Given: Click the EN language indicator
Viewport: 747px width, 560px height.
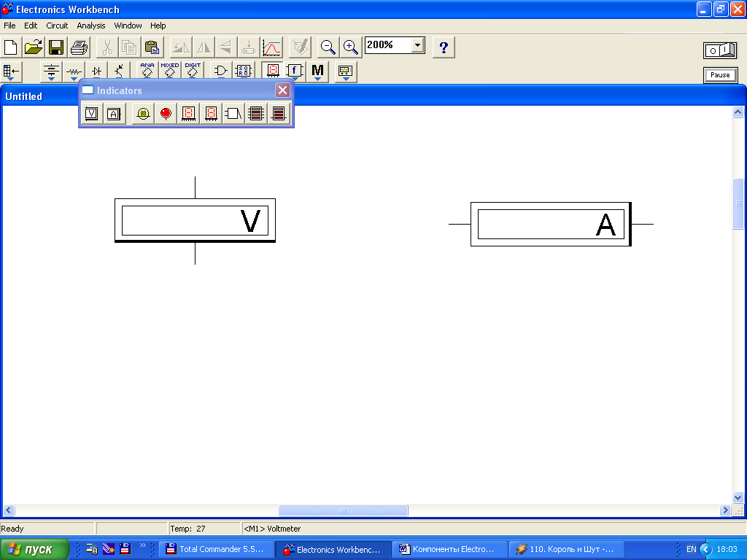Looking at the screenshot, I should click(x=691, y=549).
